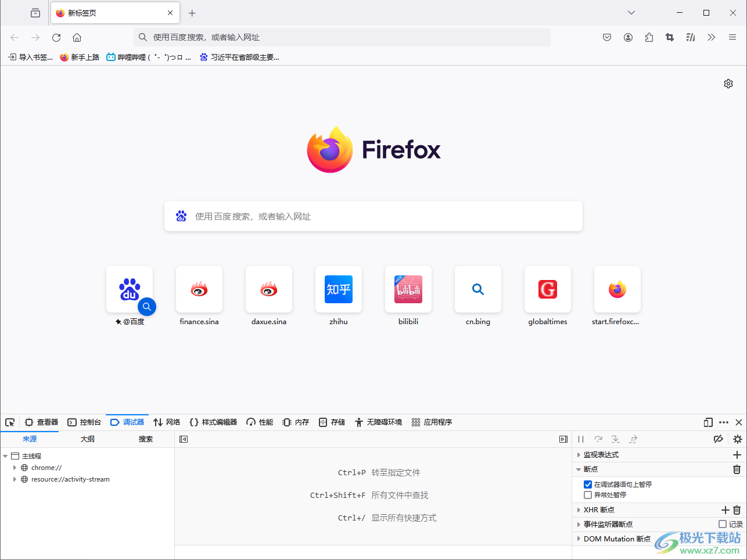Open 导入书签 bookmark item
The image size is (747, 560).
point(30,57)
